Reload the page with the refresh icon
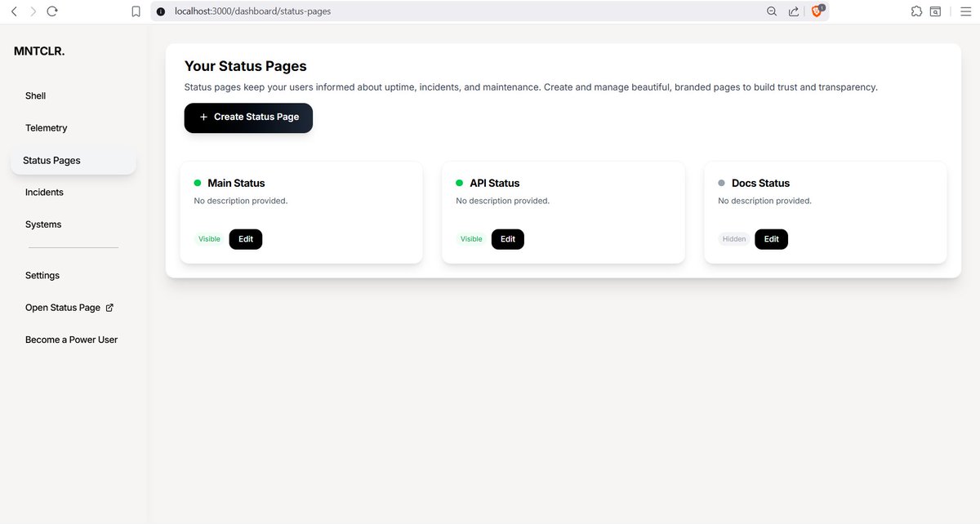Screen dimensions: 980x524 [52, 11]
